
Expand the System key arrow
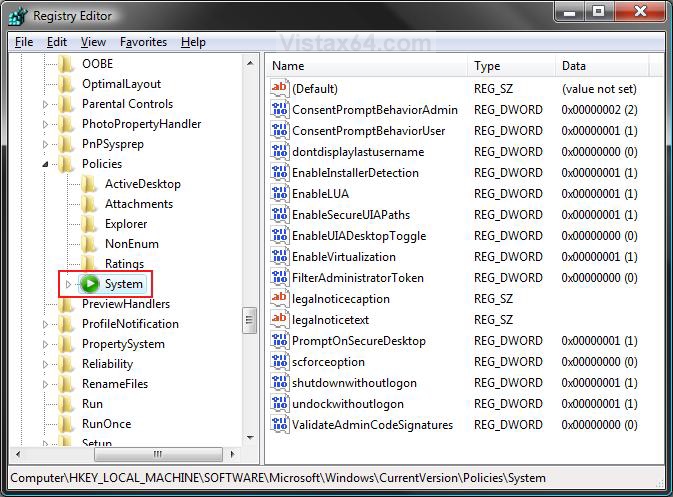click(x=68, y=284)
